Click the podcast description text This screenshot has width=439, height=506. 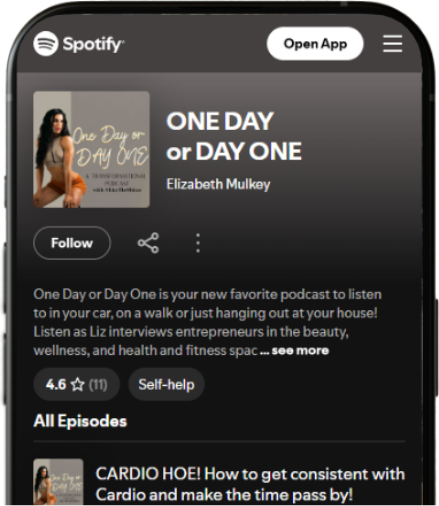click(207, 322)
